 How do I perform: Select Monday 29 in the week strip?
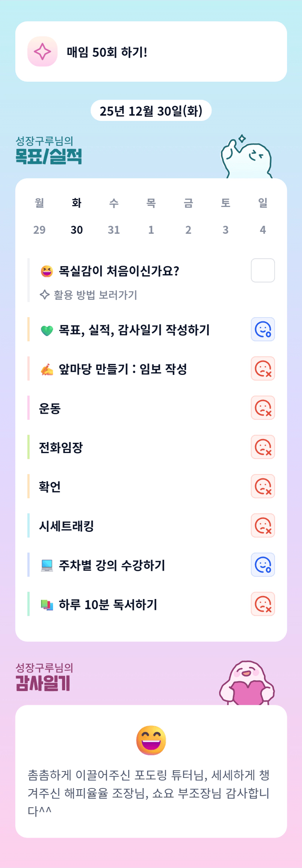point(39,230)
